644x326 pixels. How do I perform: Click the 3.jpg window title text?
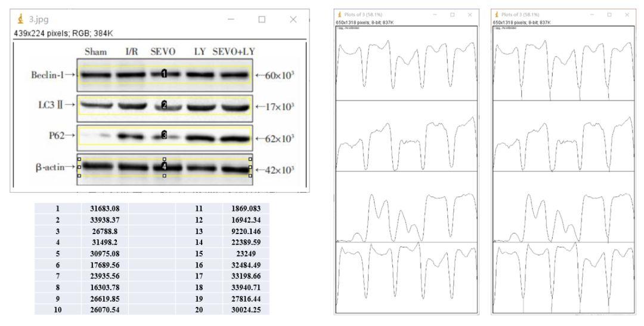coord(38,19)
